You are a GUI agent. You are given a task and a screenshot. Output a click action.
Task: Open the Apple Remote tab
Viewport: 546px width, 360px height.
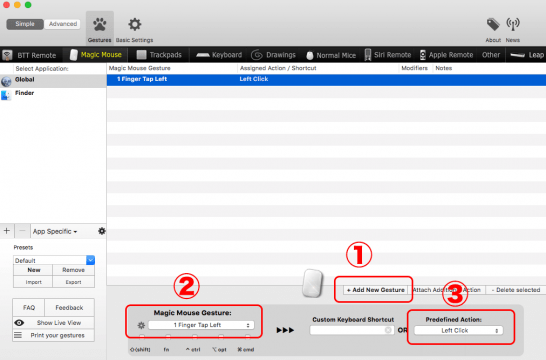click(x=446, y=55)
